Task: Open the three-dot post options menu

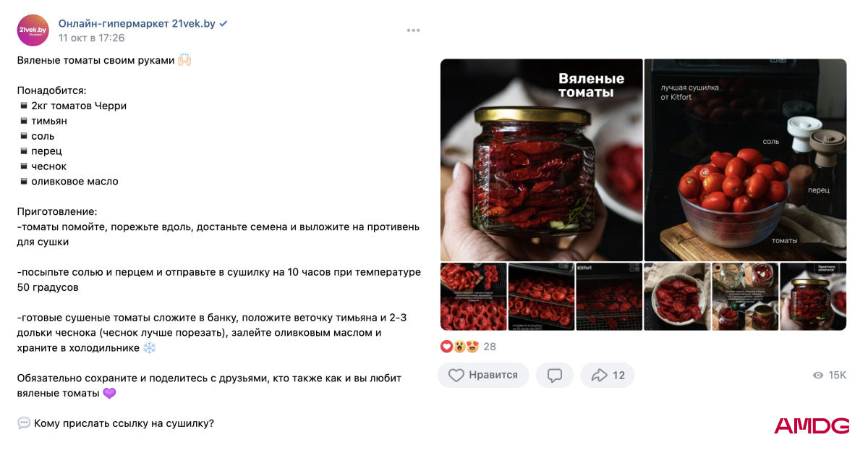Action: click(x=413, y=30)
